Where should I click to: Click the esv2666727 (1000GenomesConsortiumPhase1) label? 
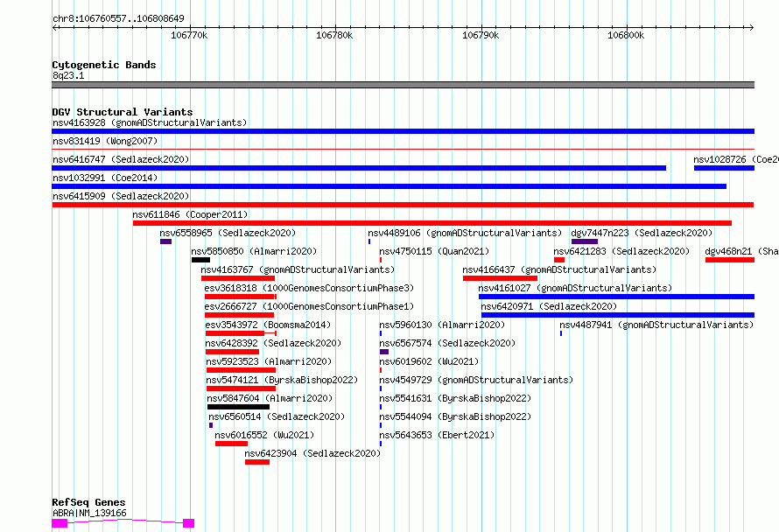[309, 306]
